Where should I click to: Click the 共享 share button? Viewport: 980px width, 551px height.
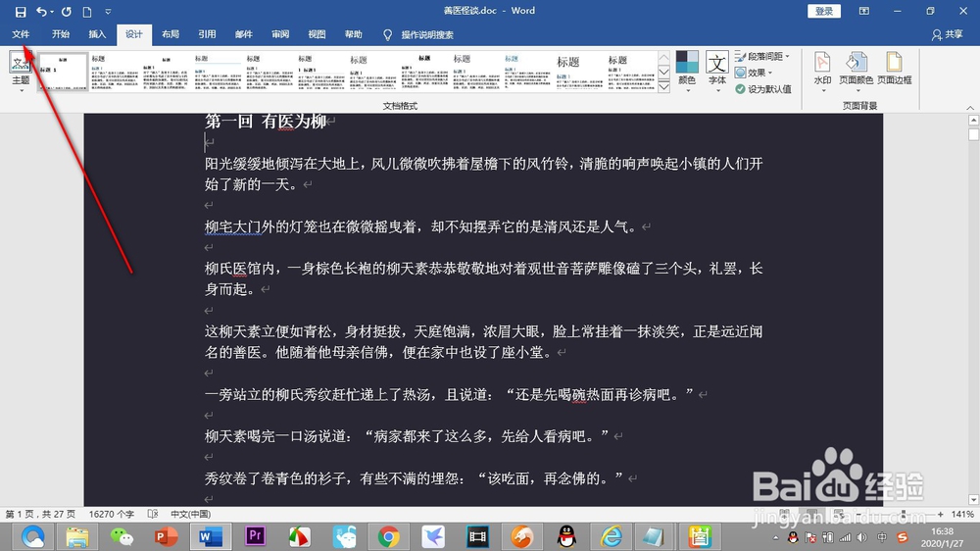(948, 34)
